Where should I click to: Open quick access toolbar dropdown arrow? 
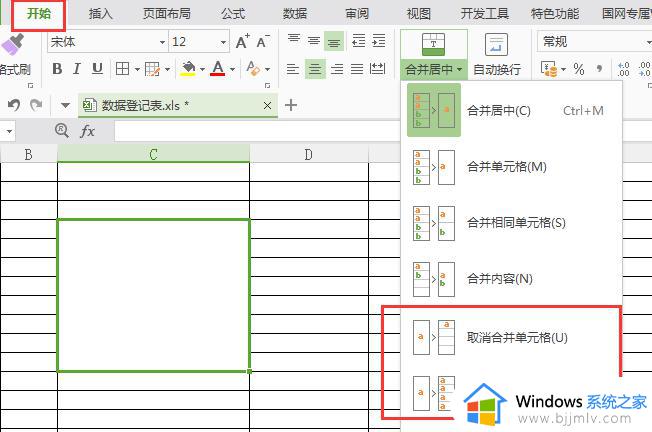tap(65, 105)
